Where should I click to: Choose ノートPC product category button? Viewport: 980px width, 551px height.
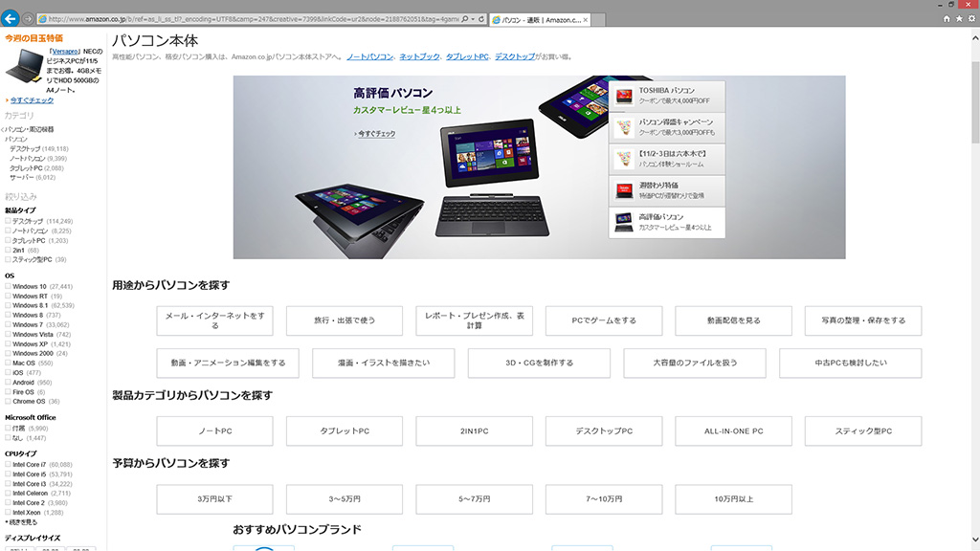[215, 431]
